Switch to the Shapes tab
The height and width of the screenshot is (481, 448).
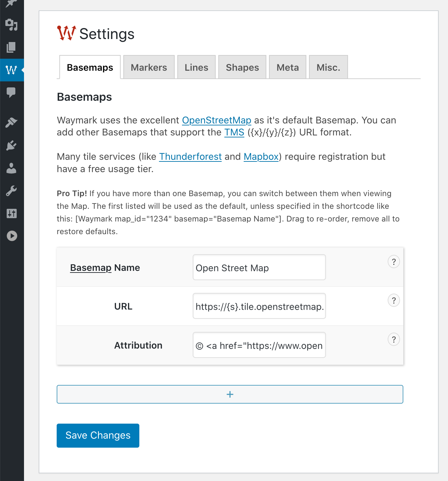click(242, 67)
